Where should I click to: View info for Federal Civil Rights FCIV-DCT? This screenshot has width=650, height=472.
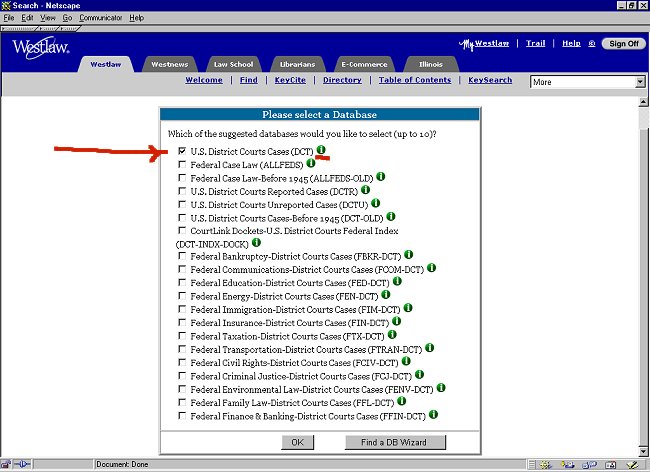pos(406,361)
